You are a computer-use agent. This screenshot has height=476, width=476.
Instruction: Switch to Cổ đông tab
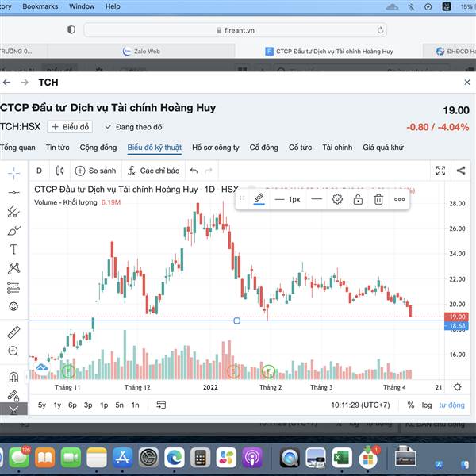[264, 148]
